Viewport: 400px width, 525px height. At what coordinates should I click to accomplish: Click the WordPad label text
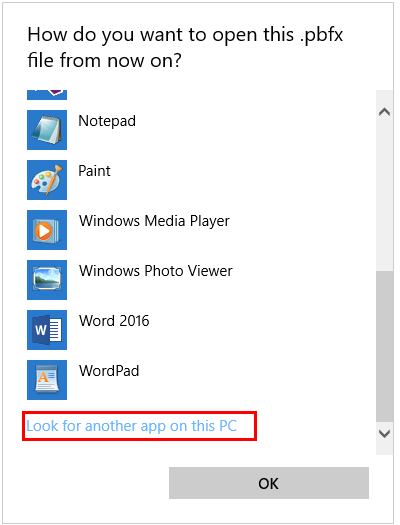point(109,371)
